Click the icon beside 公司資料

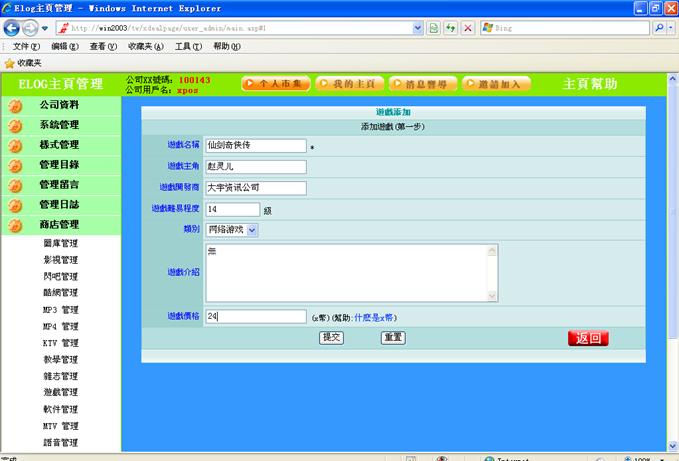pos(15,105)
